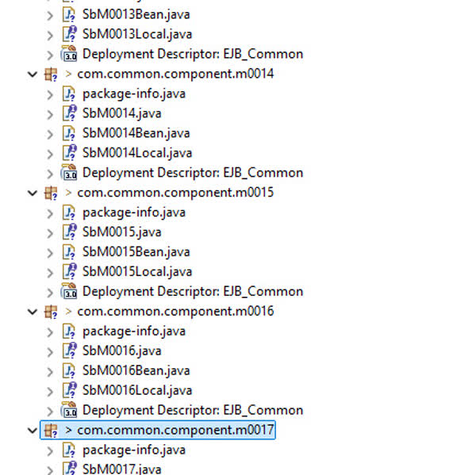The height and width of the screenshot is (475, 476).
Task: Click the SbM0014.java file icon
Action: coord(69,113)
